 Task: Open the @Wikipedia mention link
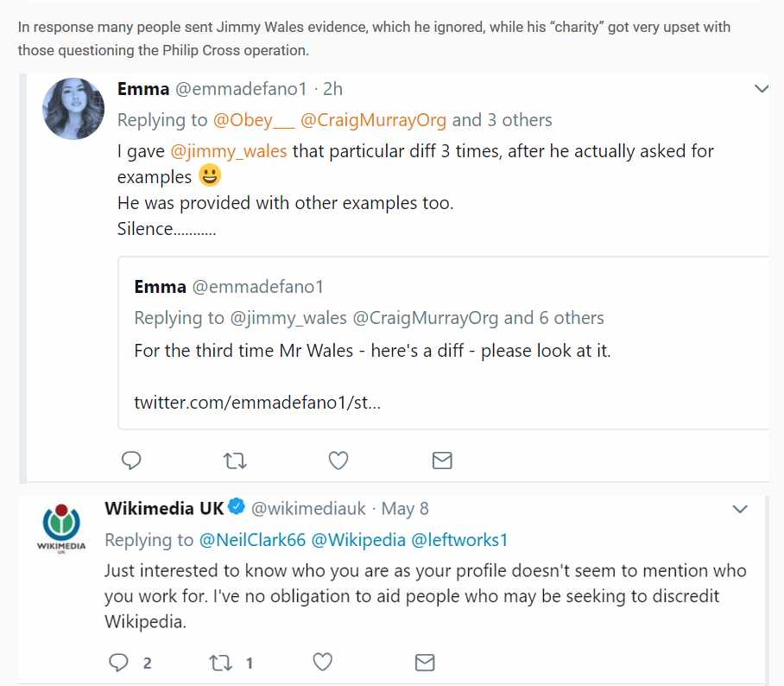pyautogui.click(x=357, y=540)
